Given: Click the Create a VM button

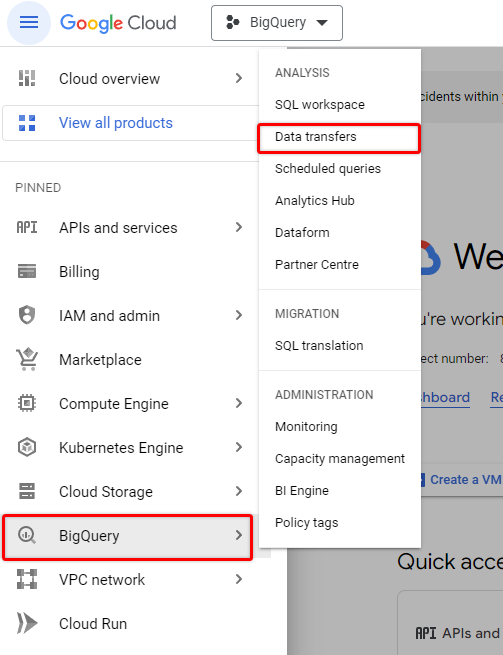Looking at the screenshot, I should coord(462,480).
